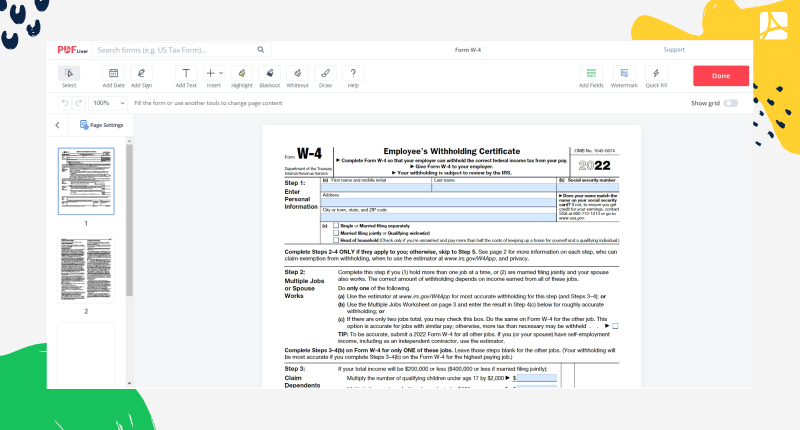Click the Employee's Withholding Certificate heading
Screen dimensions: 800x430
coord(452,151)
